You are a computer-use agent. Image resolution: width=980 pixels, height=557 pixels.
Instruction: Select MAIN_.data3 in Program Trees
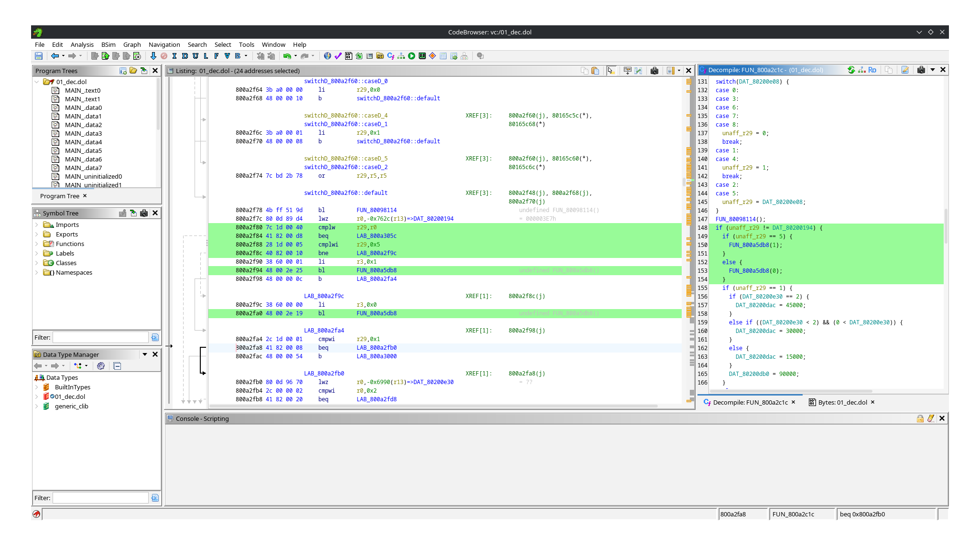pyautogui.click(x=83, y=133)
